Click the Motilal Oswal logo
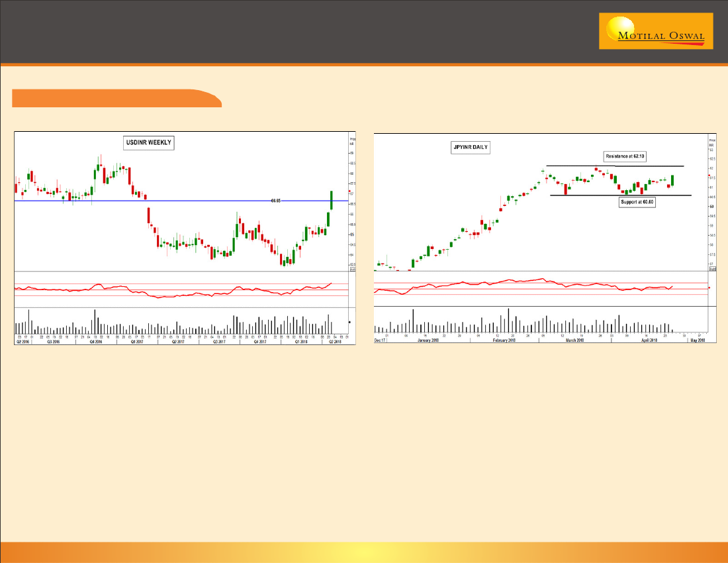Viewport: 728px width, 563px height. pos(656,31)
